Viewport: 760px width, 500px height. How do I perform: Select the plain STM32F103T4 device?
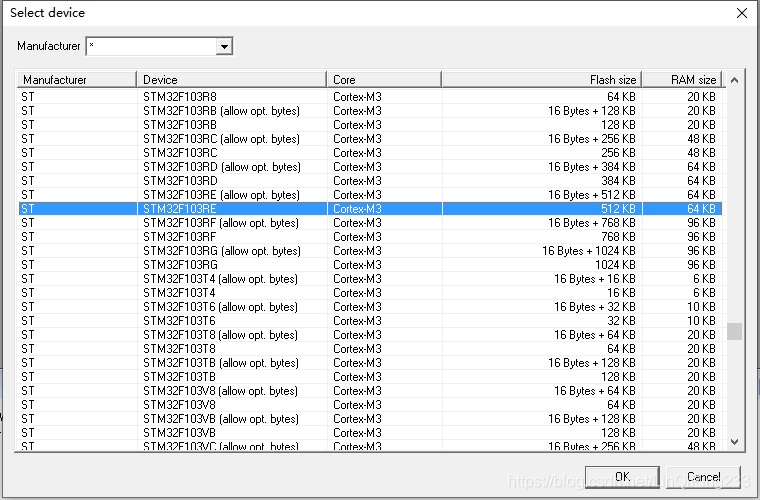click(370, 293)
